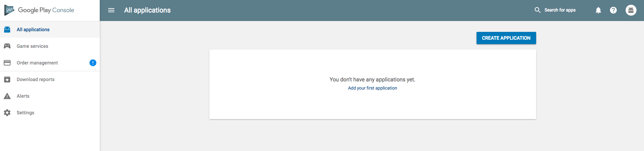644x151 pixels.
Task: Select Game services in the sidebar
Action: (x=32, y=46)
